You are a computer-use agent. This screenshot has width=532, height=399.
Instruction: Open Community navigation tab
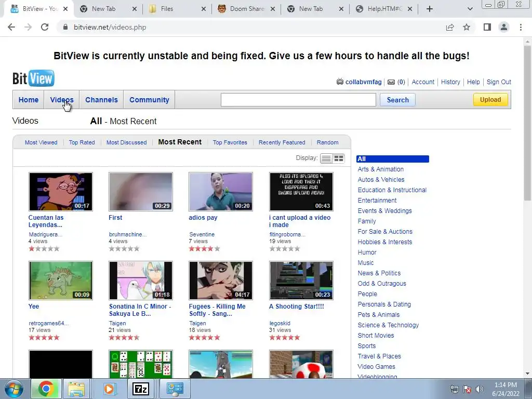point(149,100)
